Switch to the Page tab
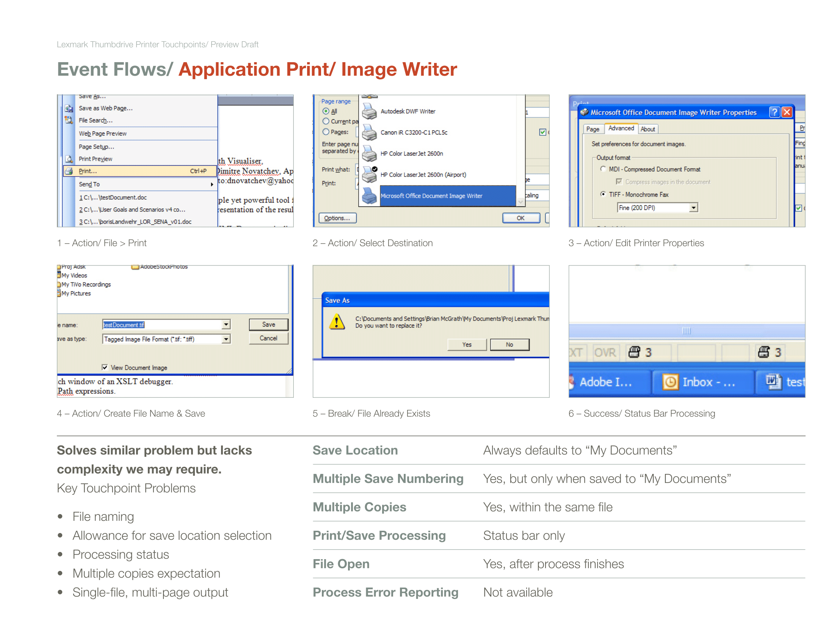 coord(593,129)
